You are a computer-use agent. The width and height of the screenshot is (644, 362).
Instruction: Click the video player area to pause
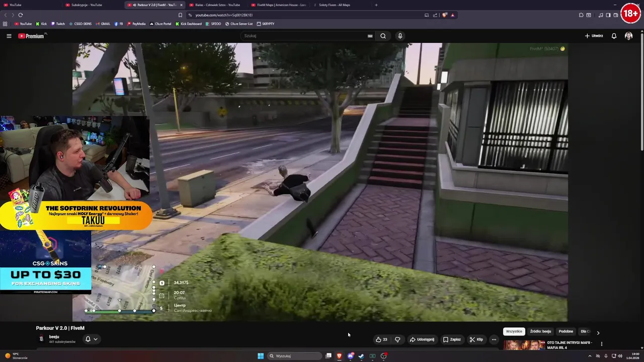(320, 182)
